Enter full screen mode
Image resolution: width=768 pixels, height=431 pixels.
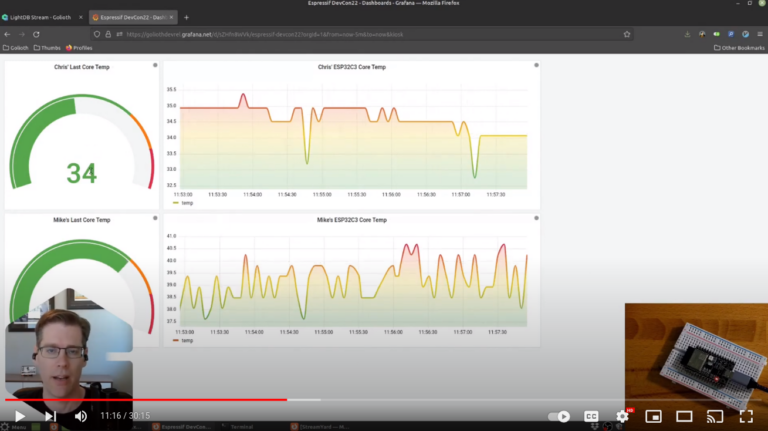746,416
